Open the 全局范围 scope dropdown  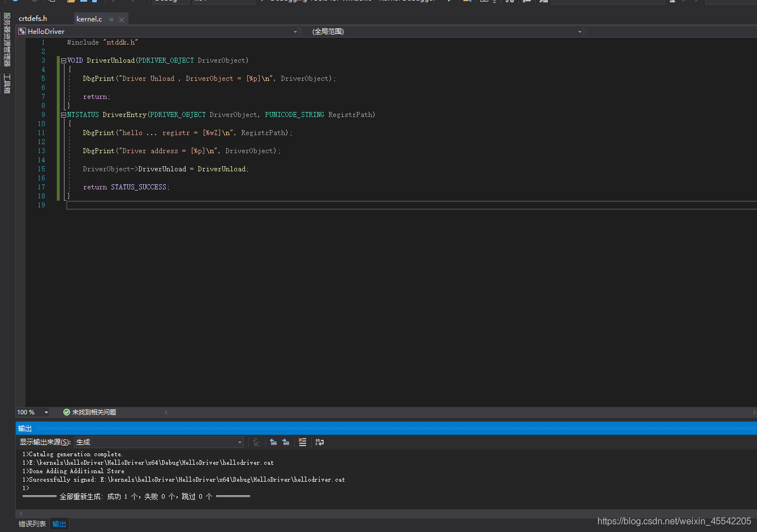pos(580,32)
